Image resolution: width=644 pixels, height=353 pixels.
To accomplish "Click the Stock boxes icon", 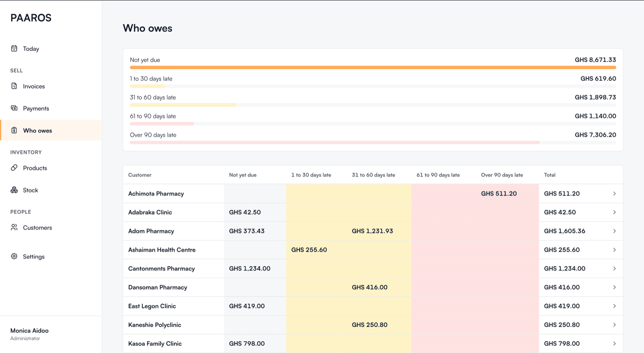I will (14, 190).
